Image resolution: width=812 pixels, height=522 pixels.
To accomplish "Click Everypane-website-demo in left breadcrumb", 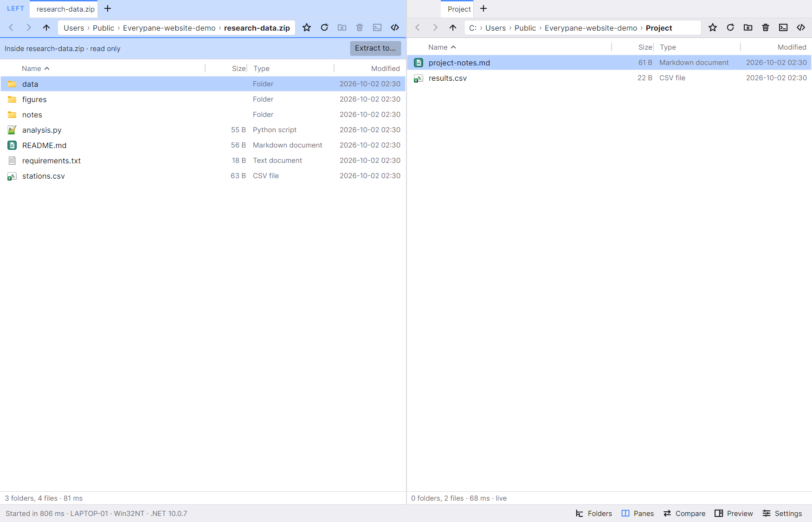I will (169, 28).
